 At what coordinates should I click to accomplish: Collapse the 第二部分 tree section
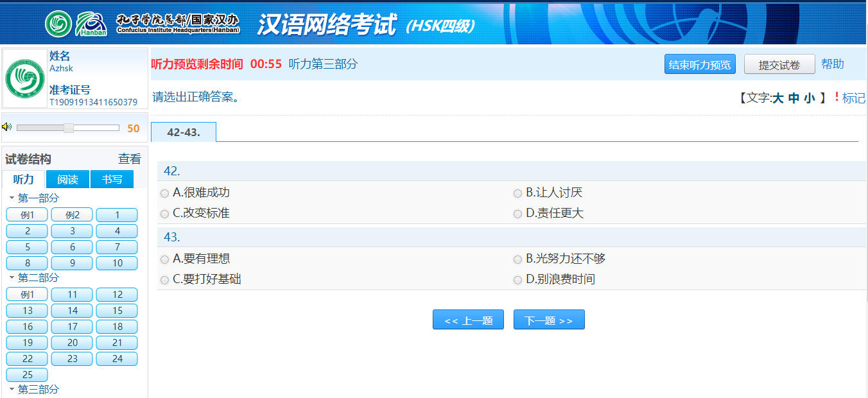[12, 278]
